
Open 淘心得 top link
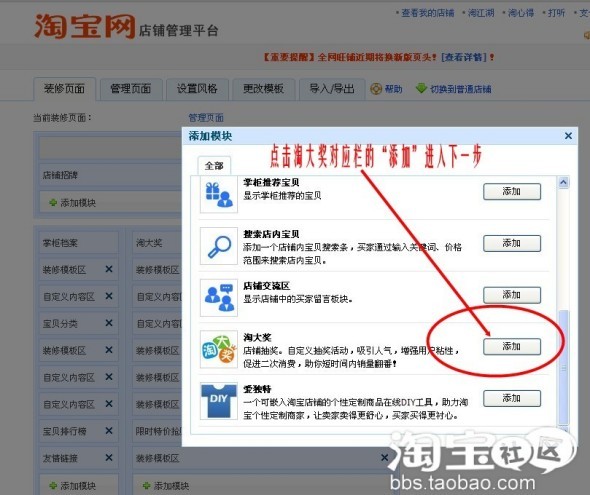coord(521,13)
